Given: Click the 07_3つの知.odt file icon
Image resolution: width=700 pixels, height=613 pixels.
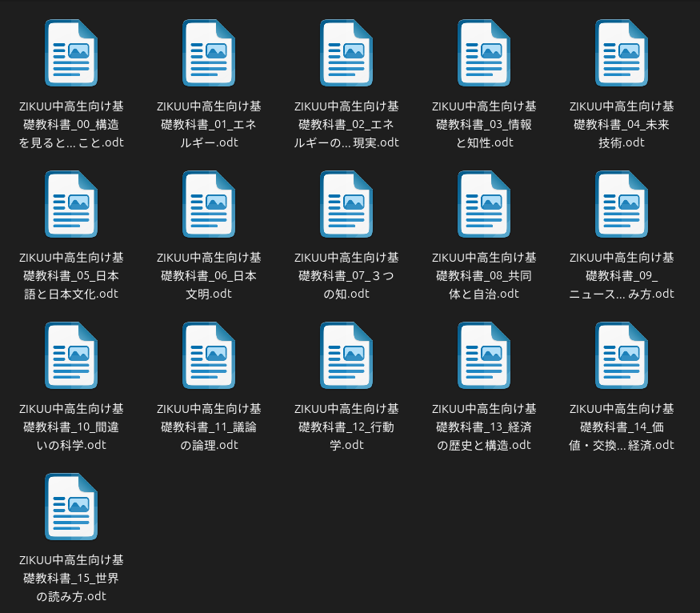Looking at the screenshot, I should point(346,204).
